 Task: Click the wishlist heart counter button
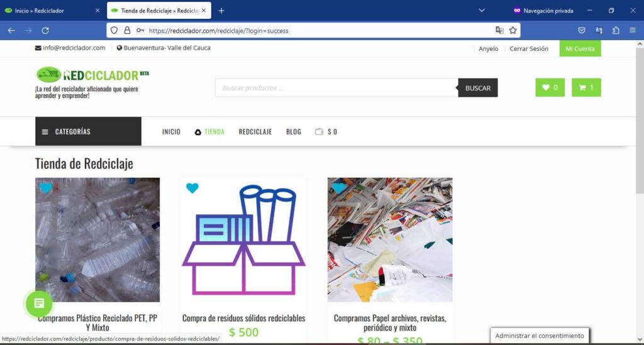550,87
